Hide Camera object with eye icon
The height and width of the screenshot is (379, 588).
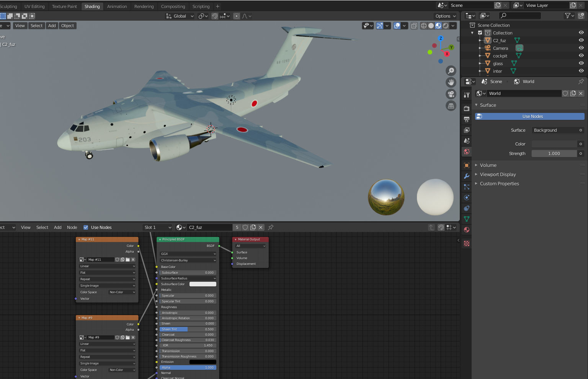click(581, 48)
